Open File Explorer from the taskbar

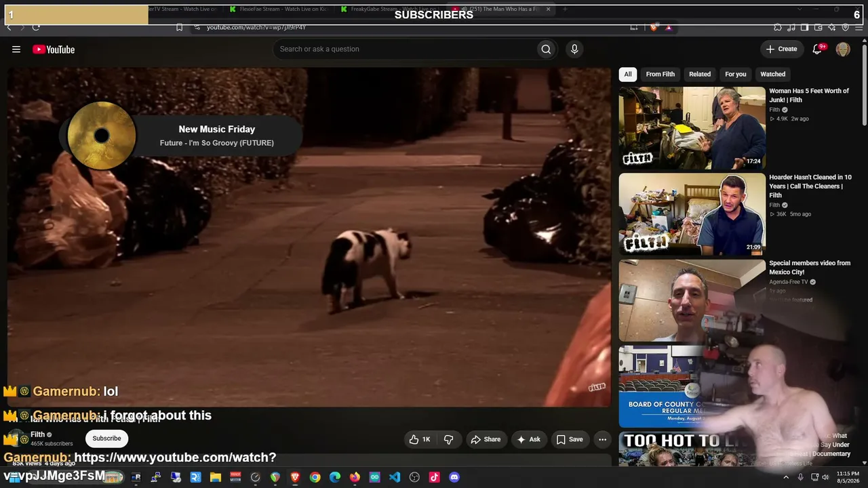216,477
